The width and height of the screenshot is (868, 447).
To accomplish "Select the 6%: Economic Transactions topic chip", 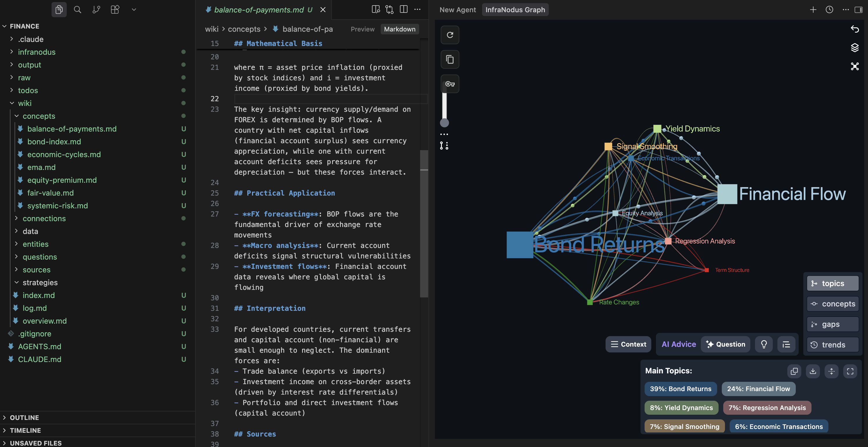I will pyautogui.click(x=779, y=427).
